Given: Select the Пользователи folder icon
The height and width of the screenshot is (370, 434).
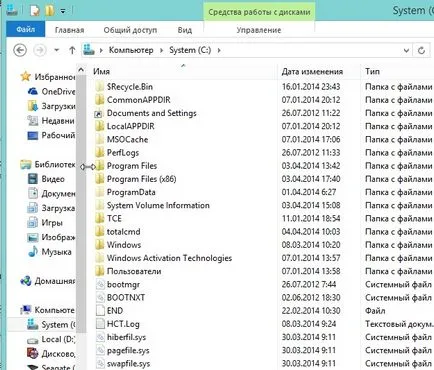Looking at the screenshot, I should (x=99, y=271).
